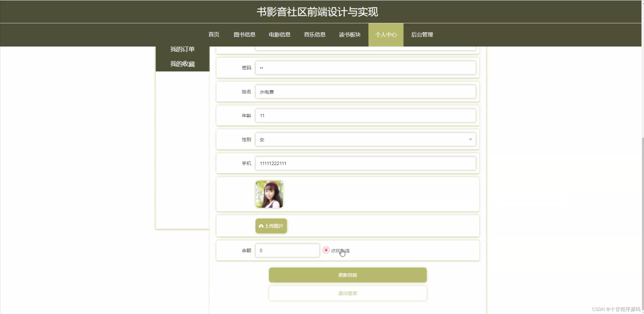Open 我的订单 in sidebar

click(182, 49)
